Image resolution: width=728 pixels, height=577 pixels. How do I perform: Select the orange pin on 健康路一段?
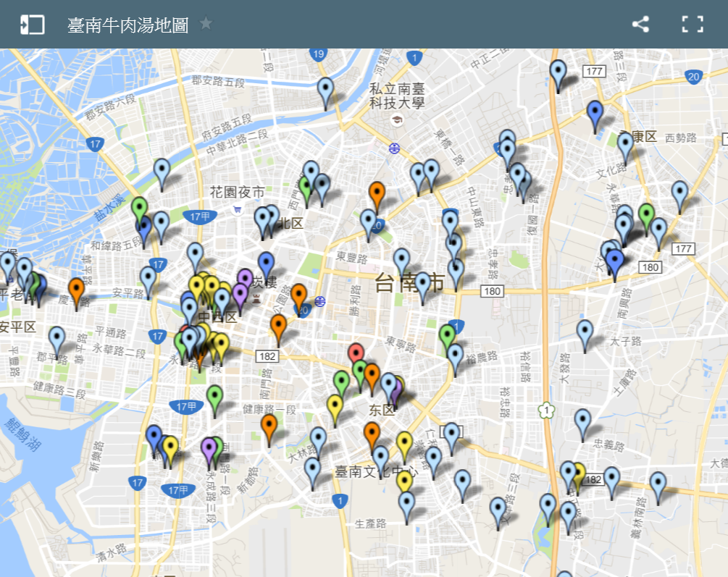point(269,426)
